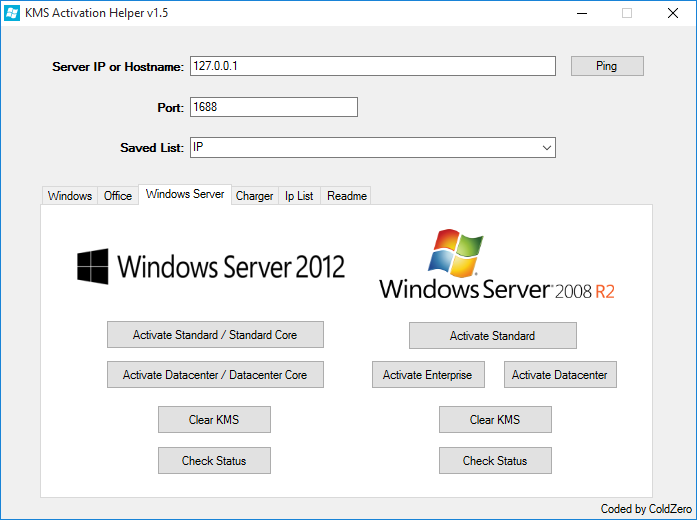Focus the Server IP or Hostname field
This screenshot has height=520, width=697.
[373, 66]
